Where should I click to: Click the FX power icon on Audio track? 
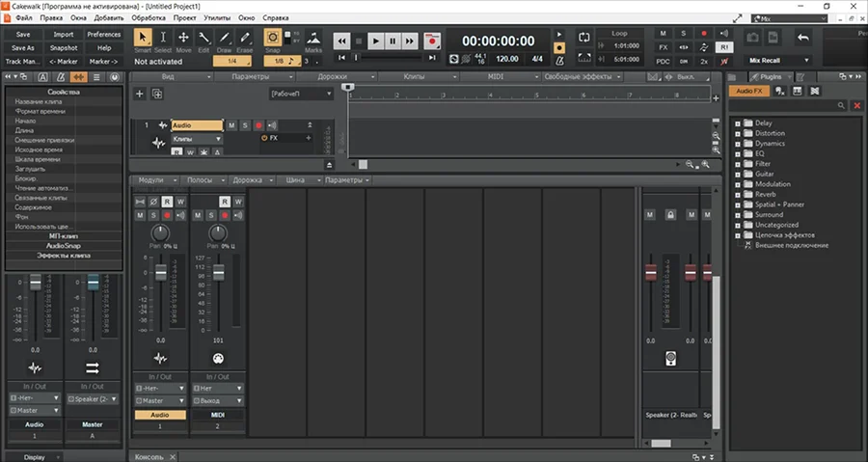(264, 138)
